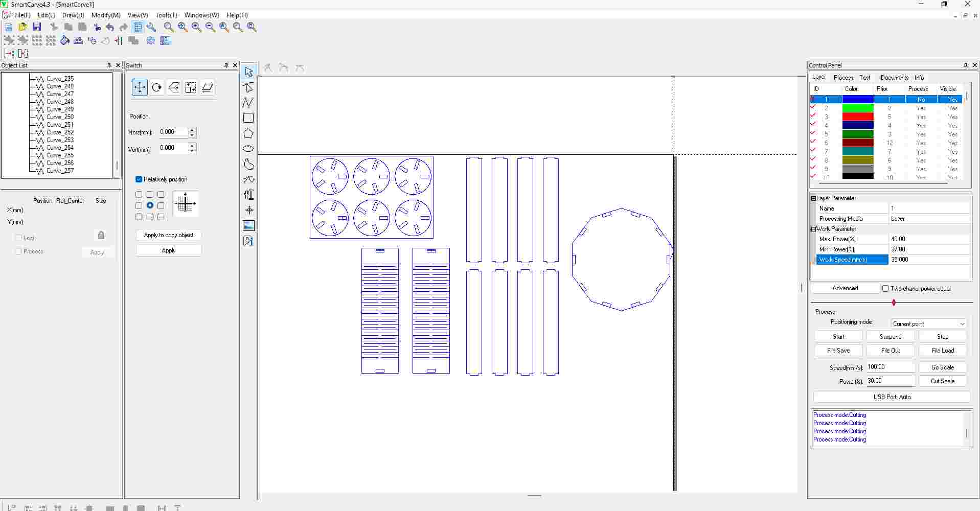Image resolution: width=980 pixels, height=511 pixels.
Task: Click the red diamond slider handle in Control Panel
Action: click(894, 303)
